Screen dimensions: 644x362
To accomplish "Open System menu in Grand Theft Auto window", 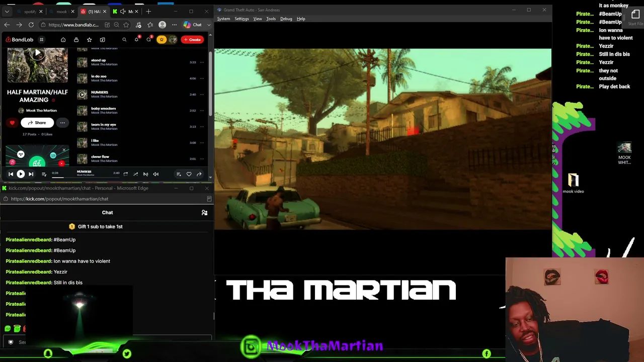I will [x=223, y=19].
